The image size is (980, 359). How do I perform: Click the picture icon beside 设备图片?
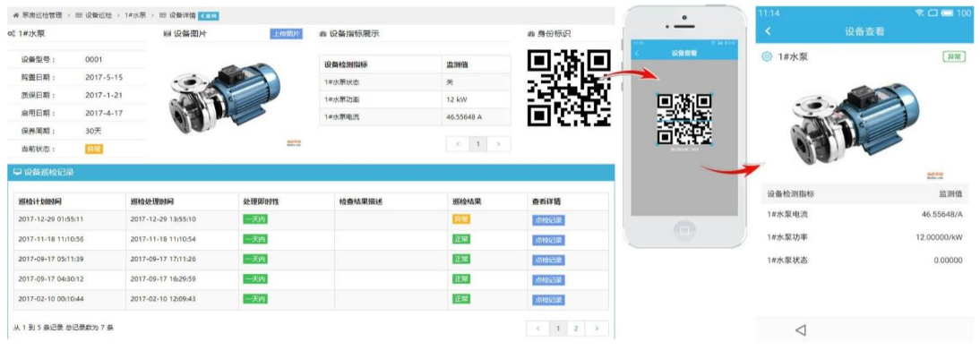[x=167, y=34]
